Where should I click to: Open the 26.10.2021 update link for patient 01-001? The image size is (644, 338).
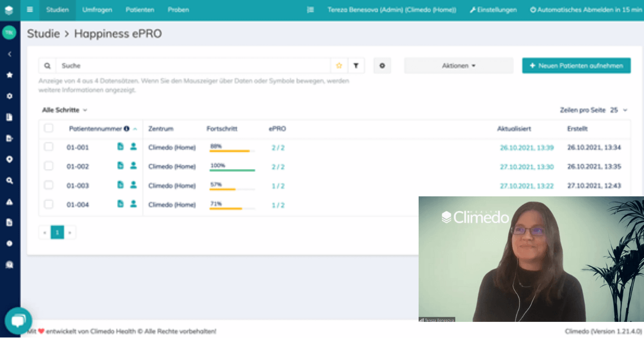(x=528, y=147)
